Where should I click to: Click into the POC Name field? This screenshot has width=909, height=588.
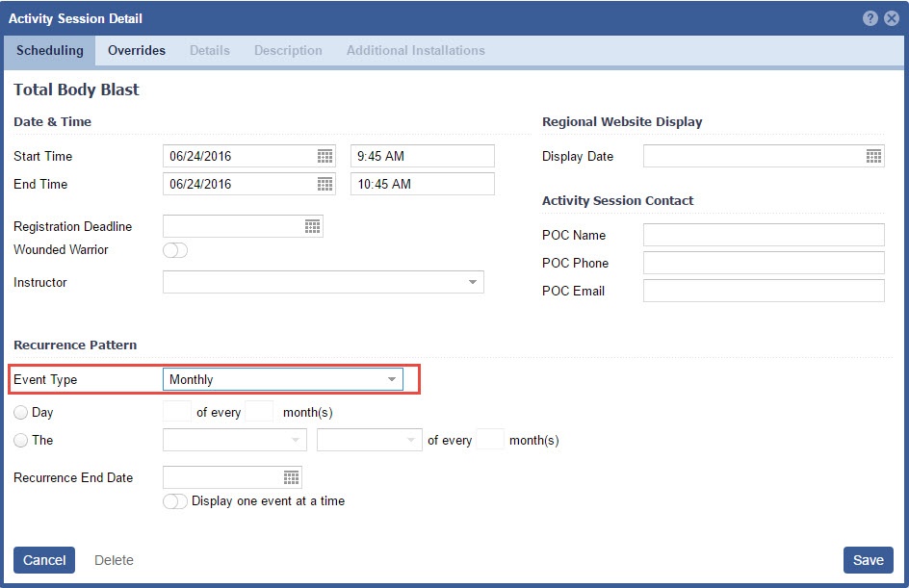coord(763,235)
